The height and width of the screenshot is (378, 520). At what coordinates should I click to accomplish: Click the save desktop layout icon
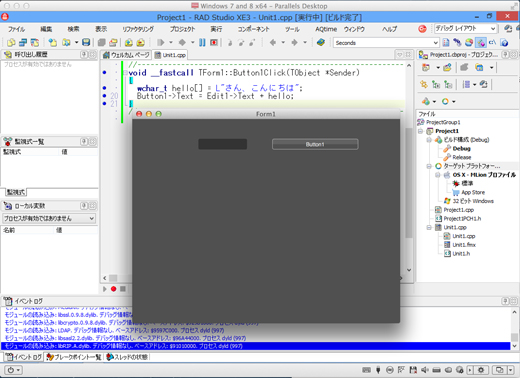click(508, 29)
